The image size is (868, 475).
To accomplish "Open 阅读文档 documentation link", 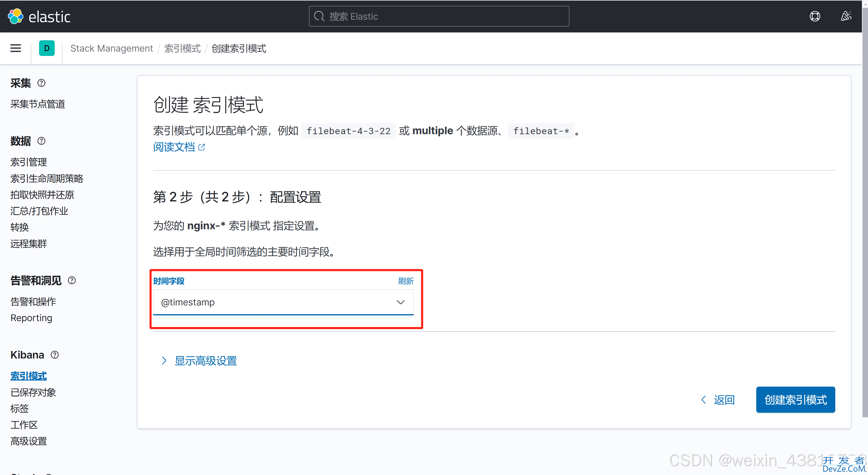I will 174,147.
